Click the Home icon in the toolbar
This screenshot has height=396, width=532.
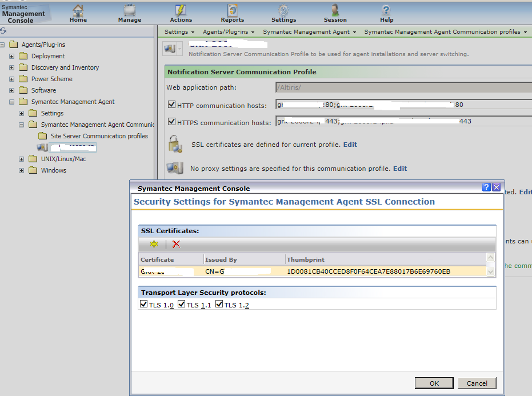pyautogui.click(x=77, y=10)
